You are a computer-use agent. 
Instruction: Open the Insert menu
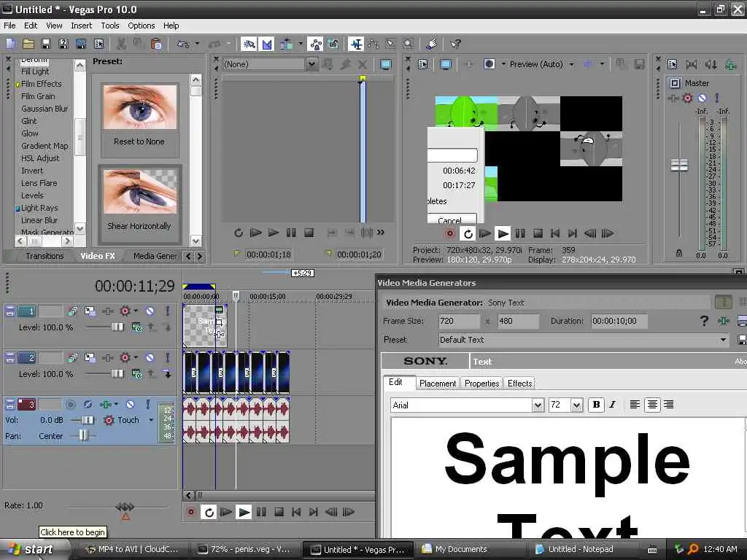pyautogui.click(x=81, y=26)
